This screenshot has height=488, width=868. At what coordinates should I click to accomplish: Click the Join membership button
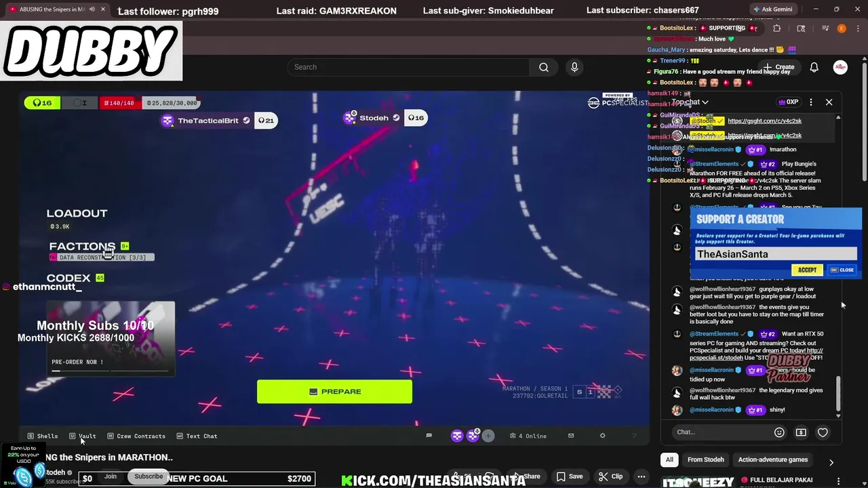click(x=110, y=476)
